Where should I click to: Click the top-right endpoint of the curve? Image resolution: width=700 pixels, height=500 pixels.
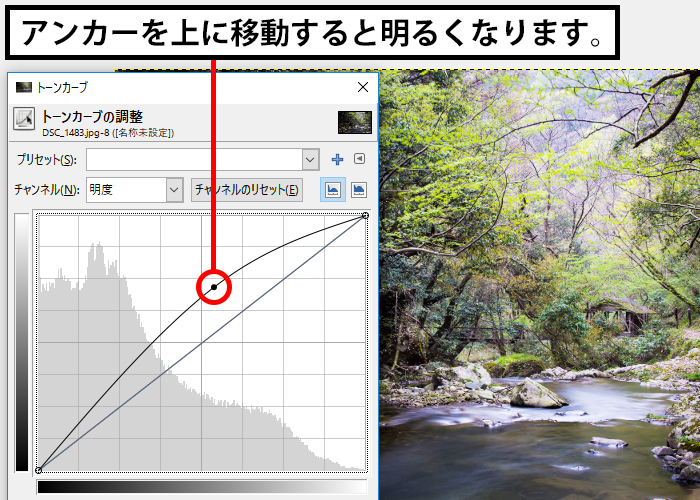click(364, 215)
